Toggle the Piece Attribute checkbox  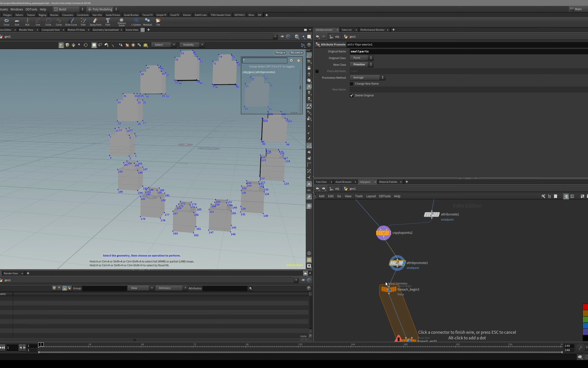(x=317, y=71)
